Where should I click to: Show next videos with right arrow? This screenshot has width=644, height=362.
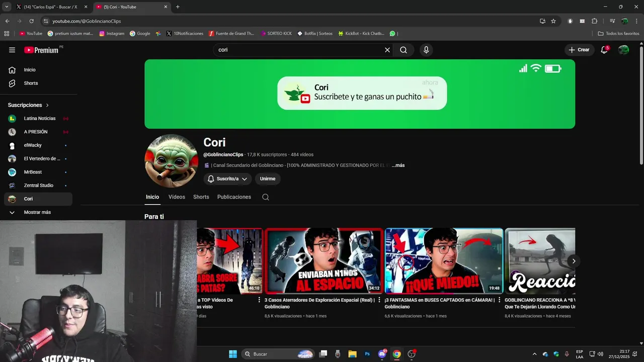pyautogui.click(x=574, y=261)
